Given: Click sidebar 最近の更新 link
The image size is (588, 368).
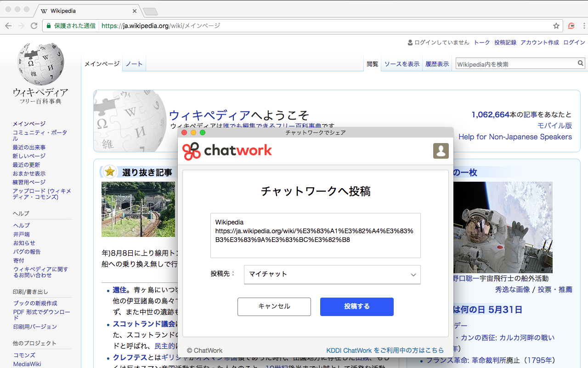Looking at the screenshot, I should click(x=26, y=165).
